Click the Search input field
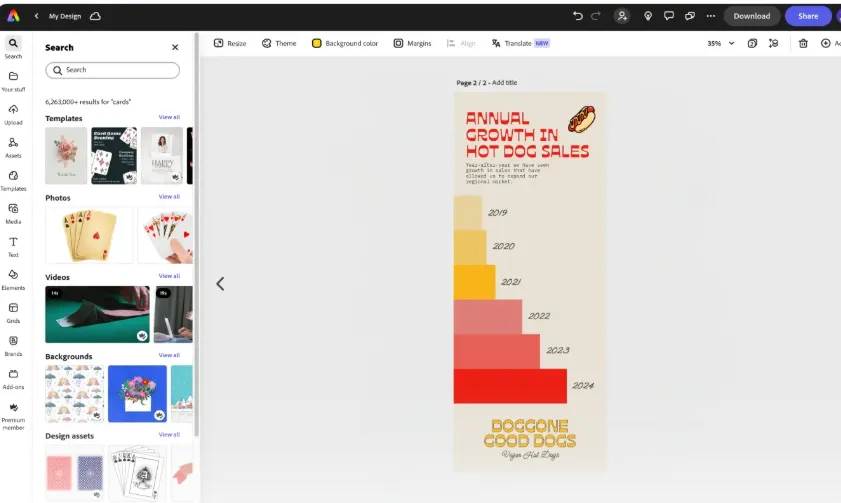 click(113, 70)
